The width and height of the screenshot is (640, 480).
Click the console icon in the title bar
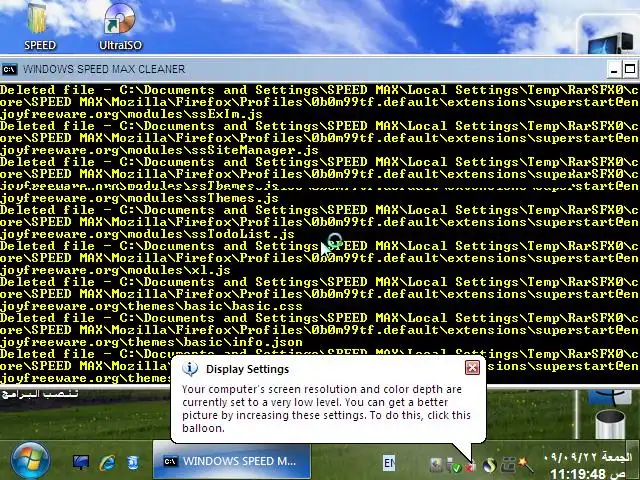pyautogui.click(x=9, y=69)
